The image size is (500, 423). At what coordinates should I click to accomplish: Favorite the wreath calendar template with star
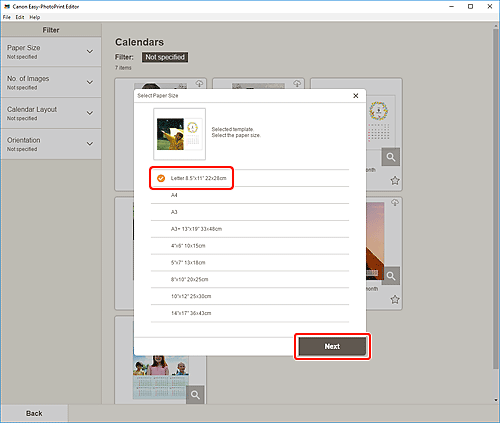pos(395,181)
